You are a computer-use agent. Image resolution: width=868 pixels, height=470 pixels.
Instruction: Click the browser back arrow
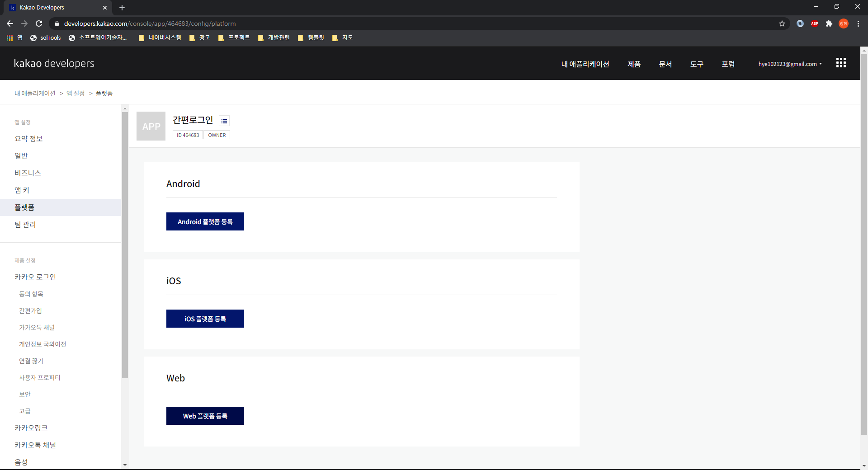[10, 23]
